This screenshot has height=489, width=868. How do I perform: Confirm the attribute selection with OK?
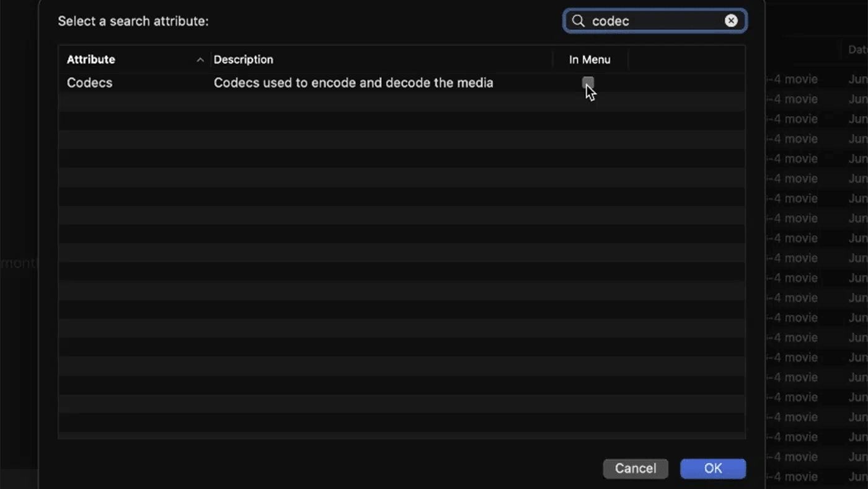tap(712, 469)
